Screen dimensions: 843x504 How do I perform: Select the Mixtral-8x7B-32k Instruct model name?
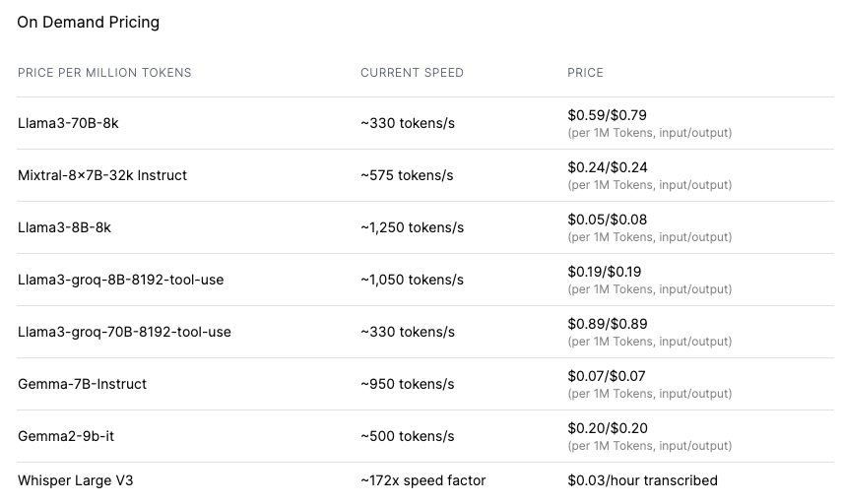click(x=102, y=175)
